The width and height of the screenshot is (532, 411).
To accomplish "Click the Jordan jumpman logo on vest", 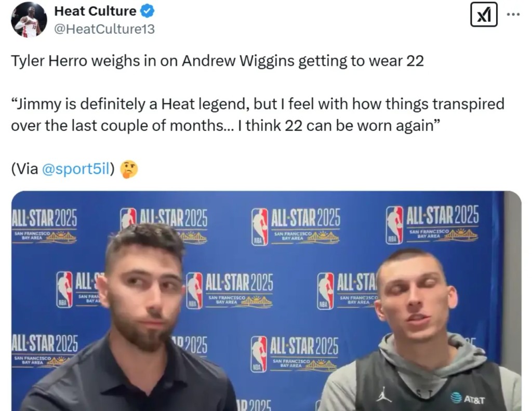I will (x=384, y=394).
